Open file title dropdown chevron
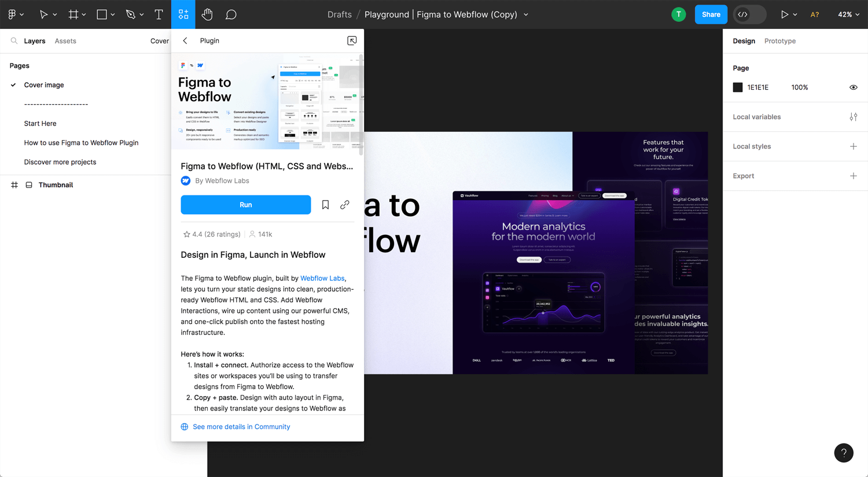The image size is (868, 477). tap(526, 15)
